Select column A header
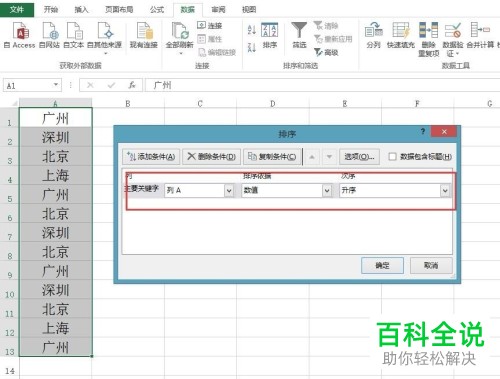This screenshot has width=500, height=379. [x=55, y=103]
